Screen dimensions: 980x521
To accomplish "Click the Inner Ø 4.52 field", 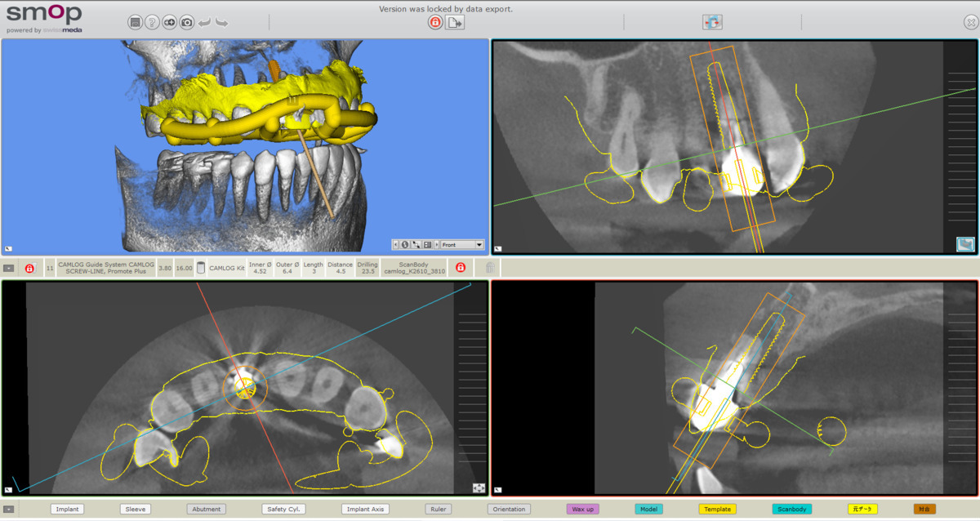I will (x=261, y=268).
